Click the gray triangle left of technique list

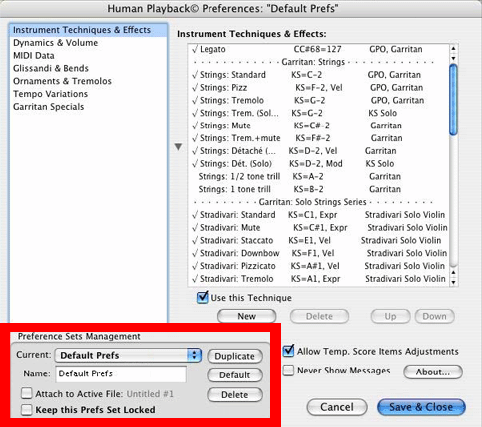179,147
